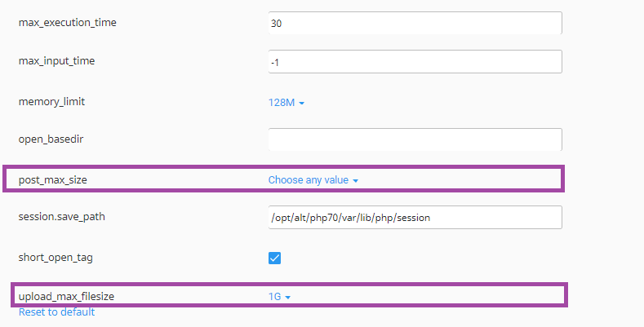Click the open_basedir label
644x327 pixels.
(x=51, y=139)
